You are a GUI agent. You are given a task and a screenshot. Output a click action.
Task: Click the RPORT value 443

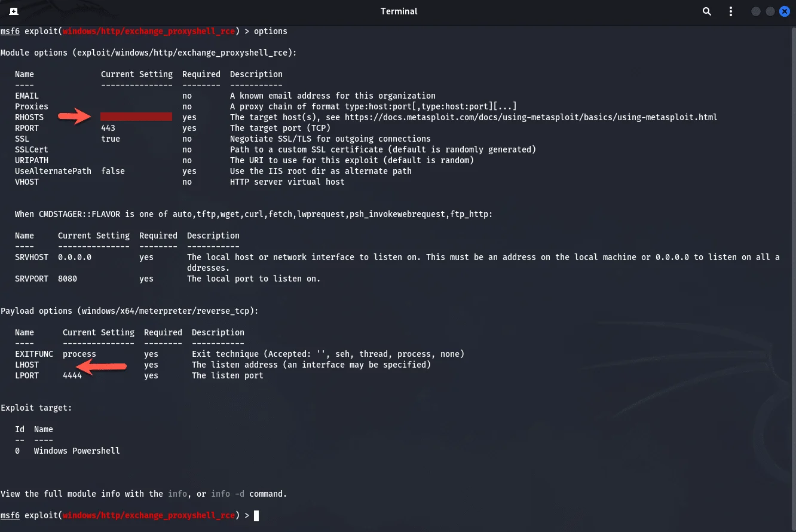108,128
